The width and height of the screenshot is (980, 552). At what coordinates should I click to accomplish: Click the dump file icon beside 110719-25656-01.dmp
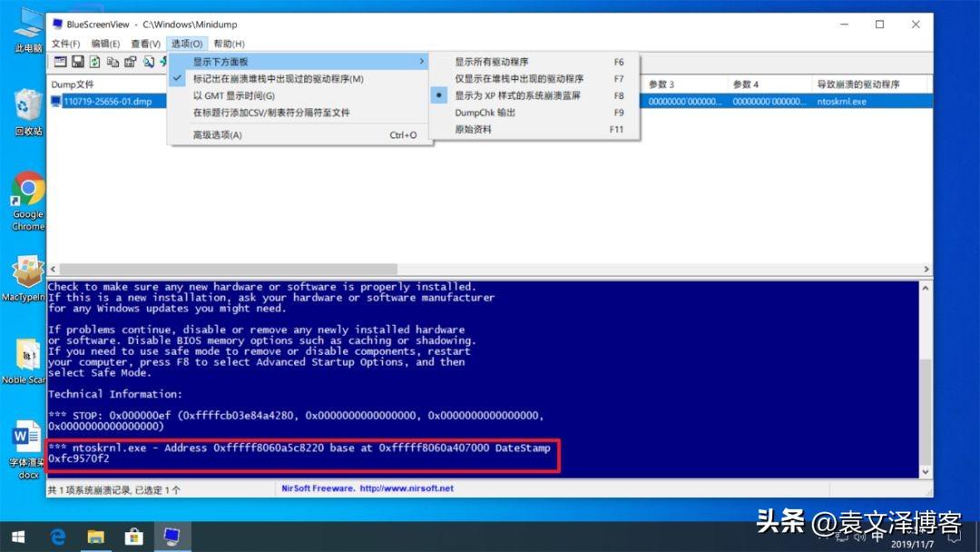[x=55, y=102]
